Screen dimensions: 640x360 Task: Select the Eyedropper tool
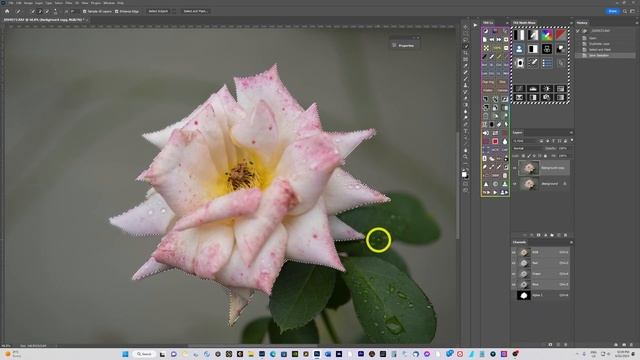(466, 66)
